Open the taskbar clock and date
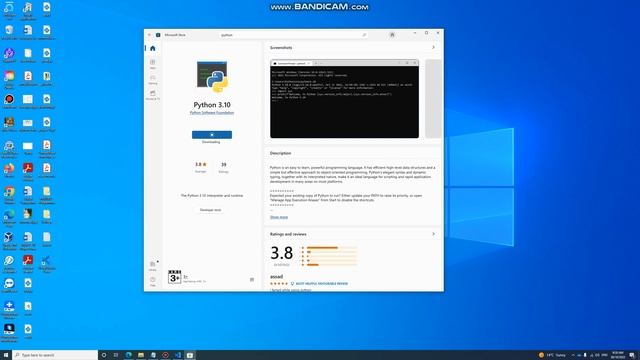The image size is (640, 360). (618, 355)
